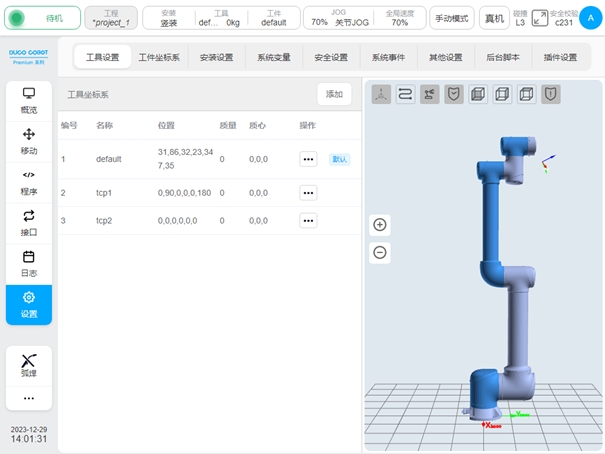
Task: Open the 弧焊 arc welding panel
Action: click(28, 364)
